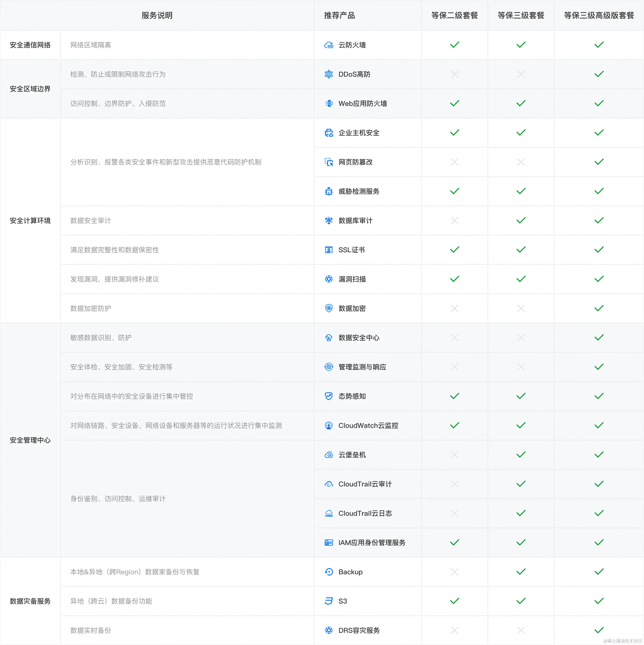Click the 安全计算环境 category cell
Image resolution: width=644 pixels, height=645 pixels.
(x=30, y=221)
